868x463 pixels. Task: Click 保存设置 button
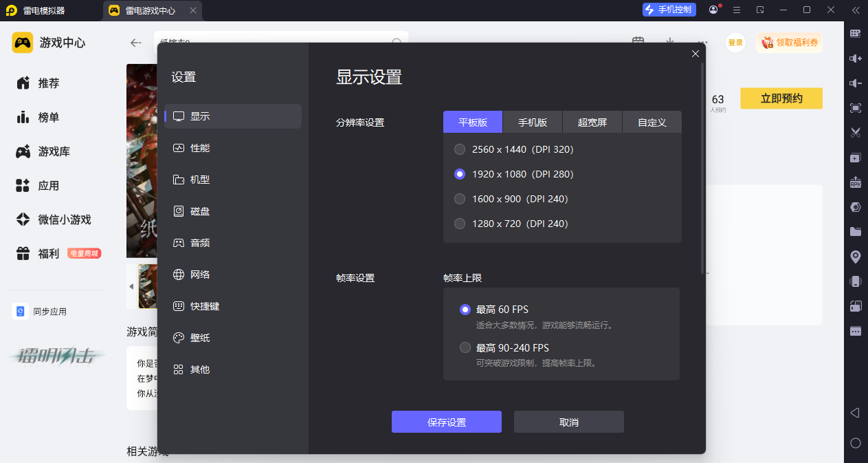click(x=447, y=422)
